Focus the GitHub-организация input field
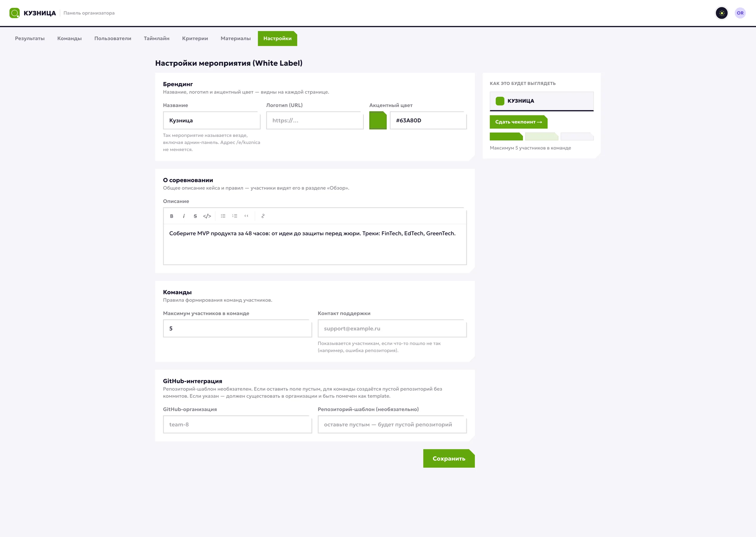The height and width of the screenshot is (537, 756). click(x=237, y=425)
